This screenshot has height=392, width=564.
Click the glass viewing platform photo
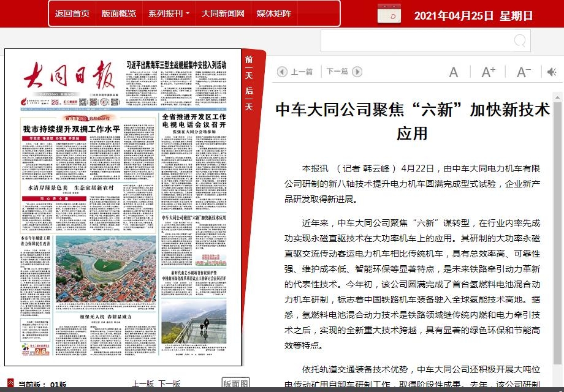point(194,321)
